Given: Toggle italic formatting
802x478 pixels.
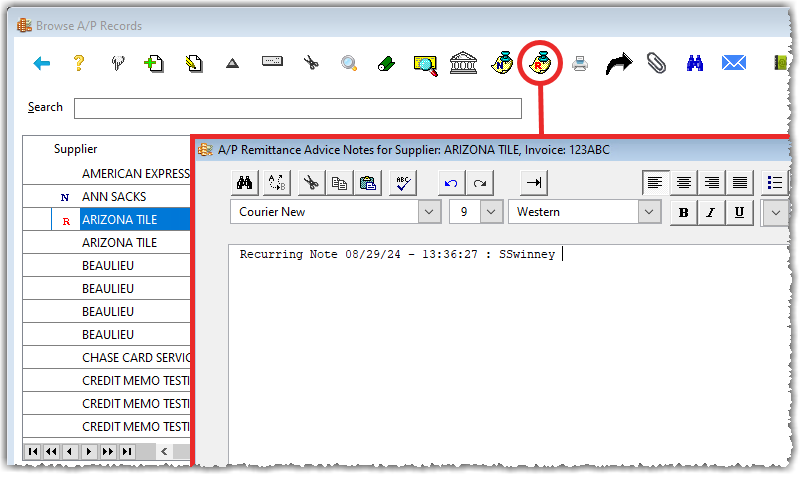Looking at the screenshot, I should [x=711, y=213].
